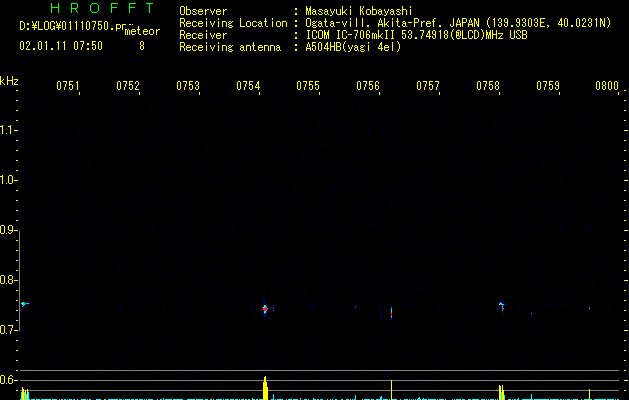Select antenna value A504HB(yagi 4el)
The height and width of the screenshot is (400, 629).
pos(353,47)
